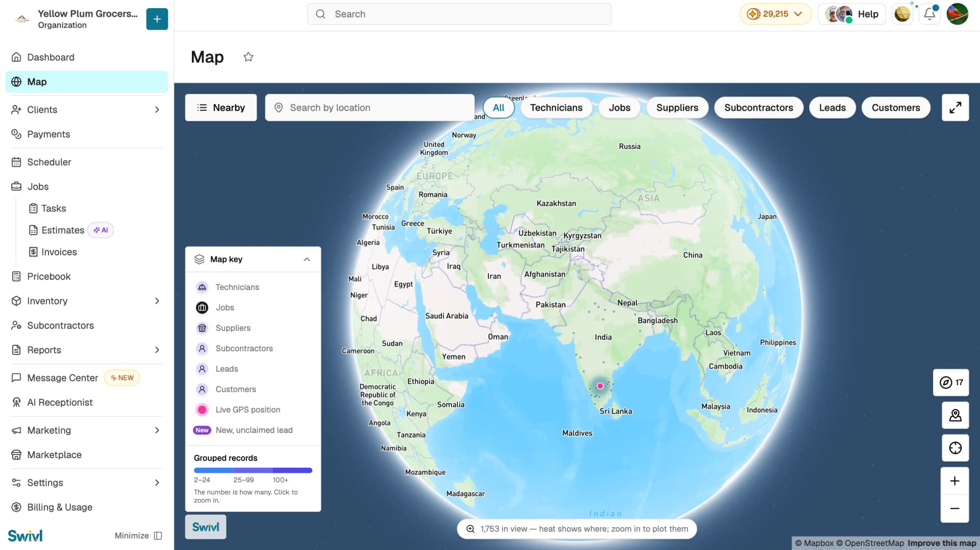Open the Message Center
The height and width of the screenshot is (550, 980).
(x=62, y=378)
